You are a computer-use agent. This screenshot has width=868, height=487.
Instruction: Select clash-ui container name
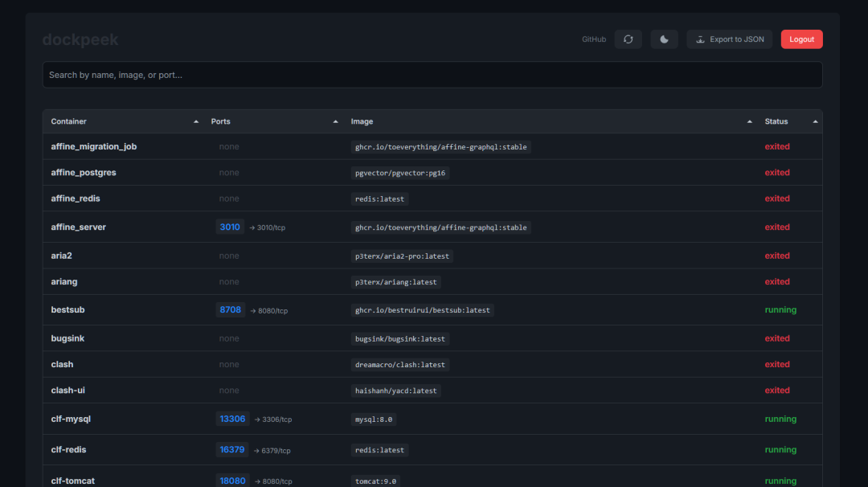(x=68, y=390)
